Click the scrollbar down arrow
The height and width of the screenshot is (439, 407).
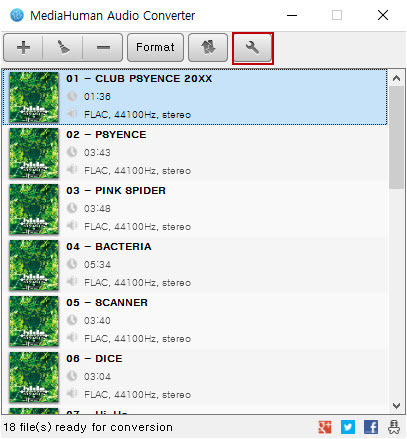click(396, 406)
